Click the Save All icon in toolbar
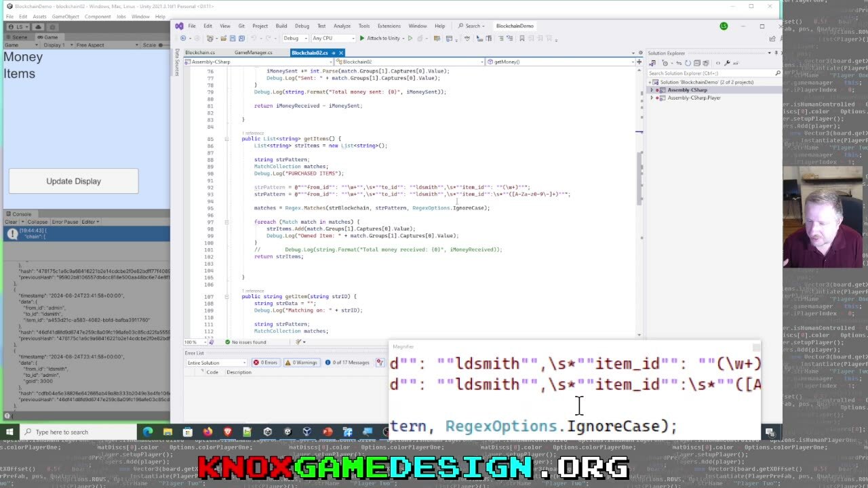The width and height of the screenshot is (868, 488). [241, 38]
